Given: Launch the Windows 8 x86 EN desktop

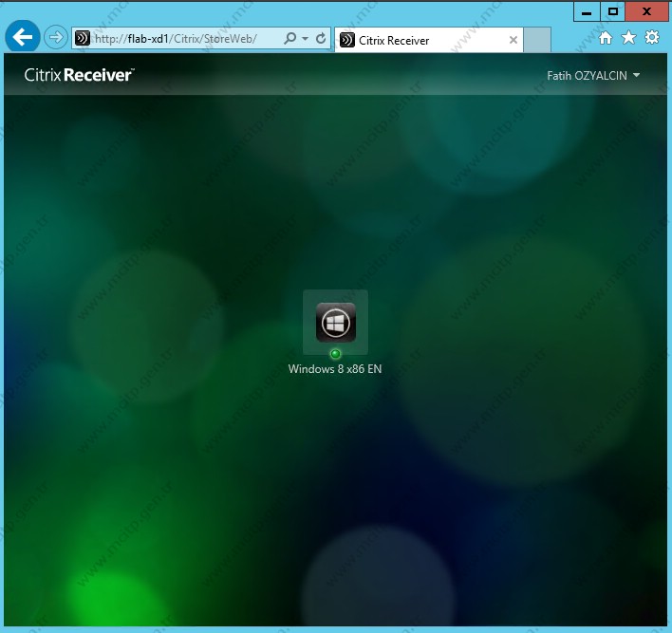Looking at the screenshot, I should (336, 323).
